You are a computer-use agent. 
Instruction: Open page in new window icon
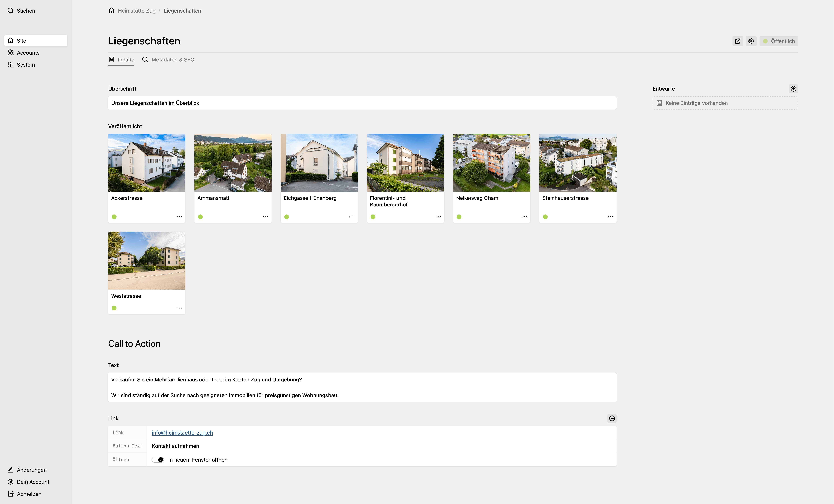coord(738,41)
